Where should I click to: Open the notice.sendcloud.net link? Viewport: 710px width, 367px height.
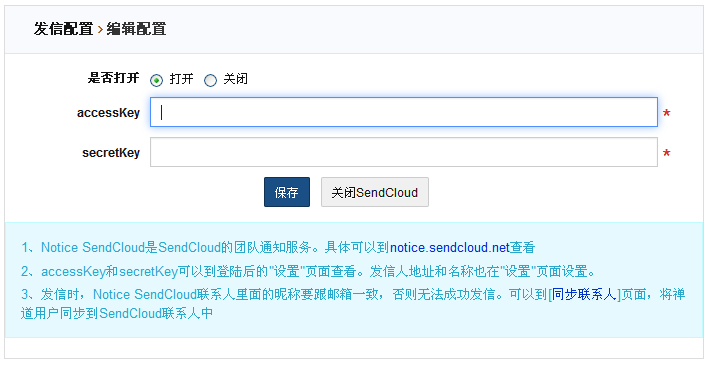[x=450, y=248]
